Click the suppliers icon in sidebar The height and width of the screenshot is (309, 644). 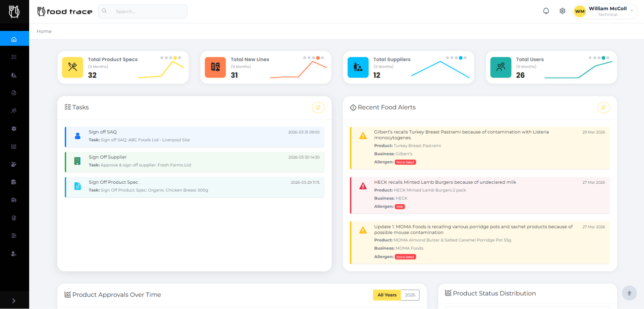click(14, 75)
